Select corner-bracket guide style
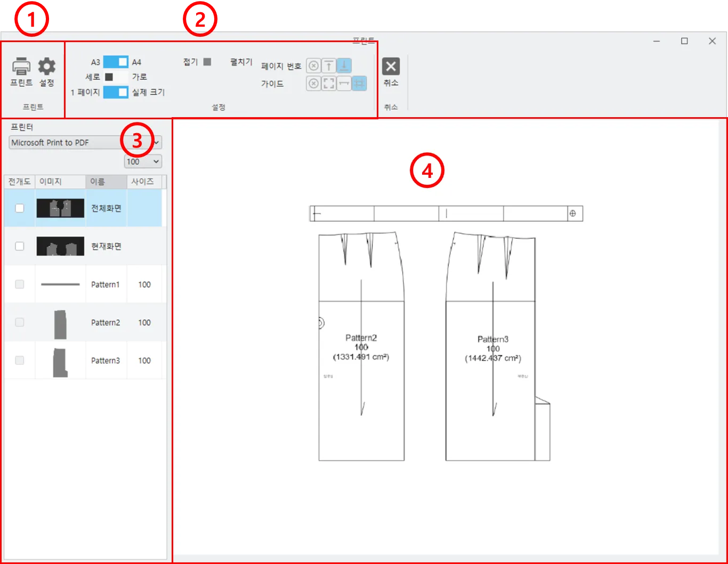This screenshot has height=564, width=728. (x=329, y=84)
